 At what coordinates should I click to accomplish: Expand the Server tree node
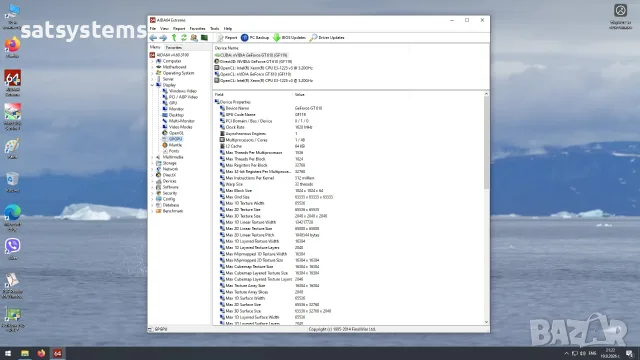[x=153, y=79]
